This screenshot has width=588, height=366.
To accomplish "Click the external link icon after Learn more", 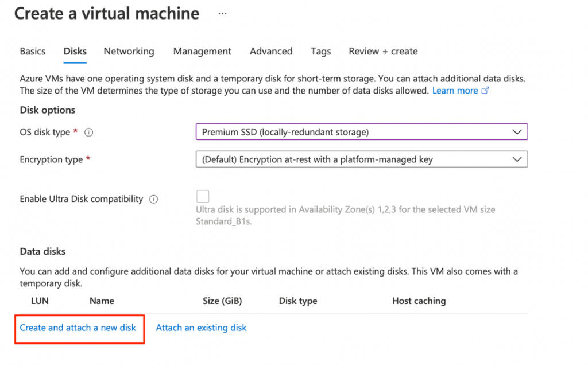I will click(485, 90).
